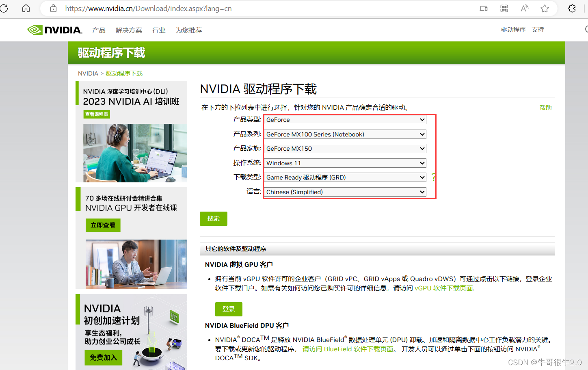Click the green 搜索 button
588x370 pixels.
214,219
